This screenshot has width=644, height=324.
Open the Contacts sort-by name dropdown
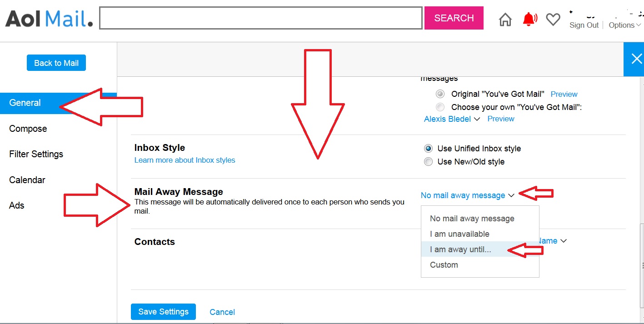click(552, 241)
